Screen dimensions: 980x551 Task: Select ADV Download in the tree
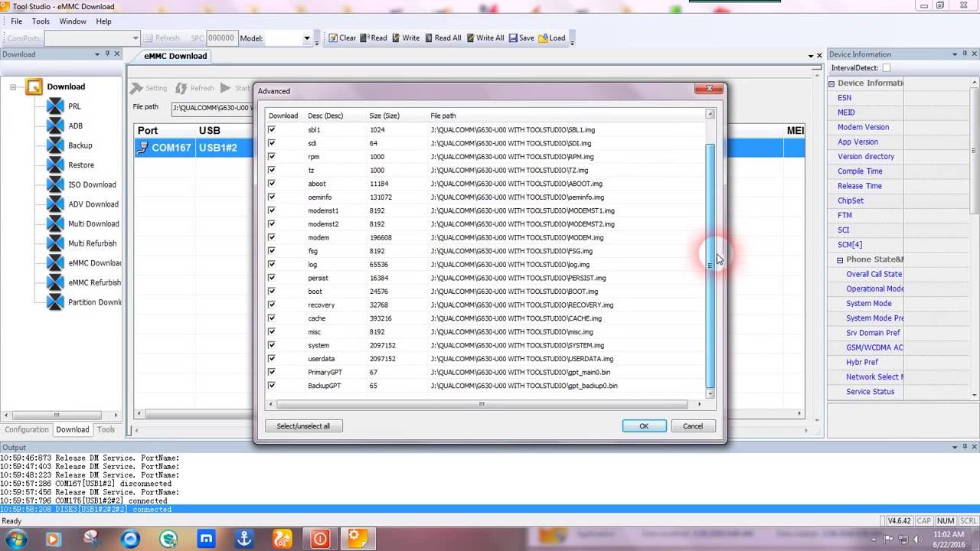(93, 204)
